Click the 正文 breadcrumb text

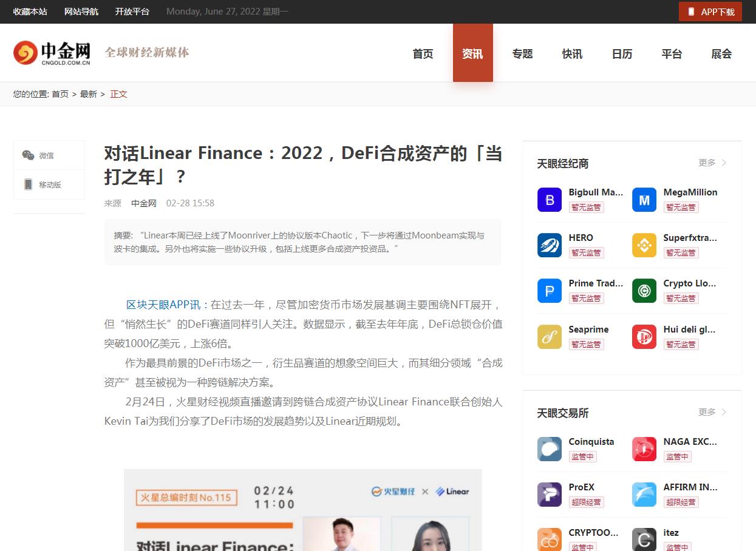click(119, 94)
